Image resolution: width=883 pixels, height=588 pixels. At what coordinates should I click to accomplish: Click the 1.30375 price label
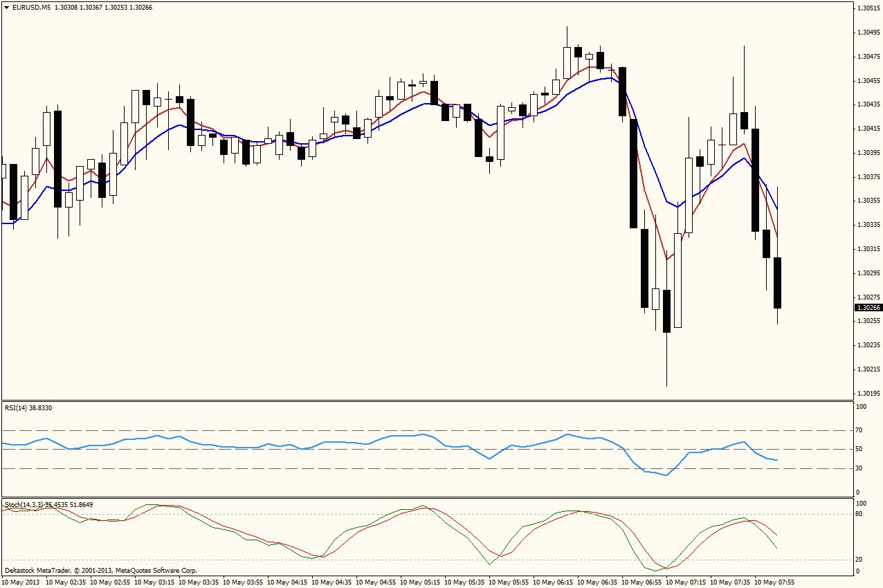(869, 176)
